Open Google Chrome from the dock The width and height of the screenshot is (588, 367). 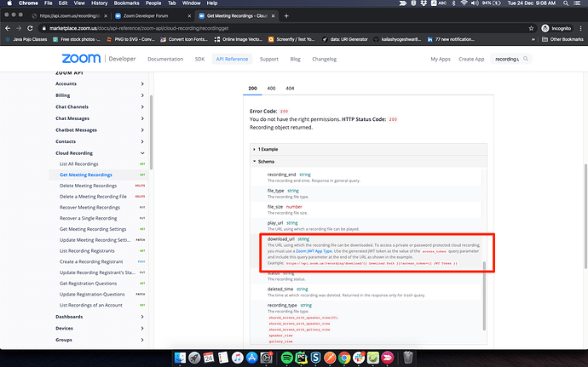(x=344, y=358)
